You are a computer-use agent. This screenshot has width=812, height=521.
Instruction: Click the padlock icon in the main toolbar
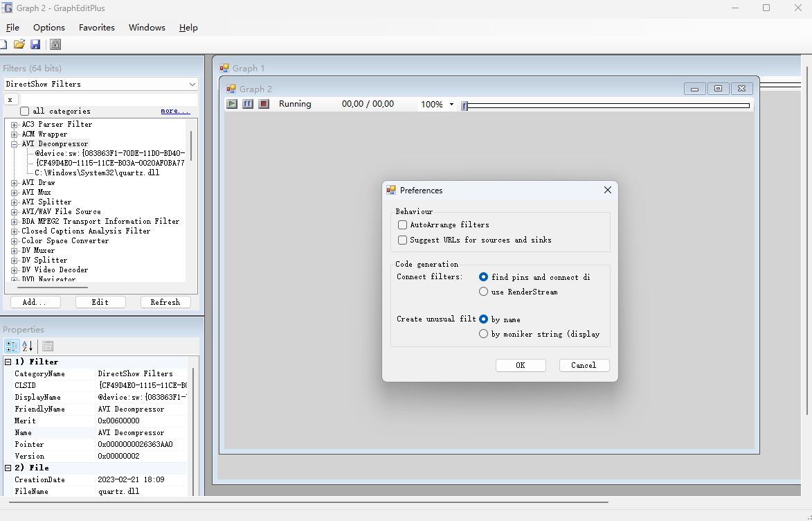pyautogui.click(x=55, y=44)
